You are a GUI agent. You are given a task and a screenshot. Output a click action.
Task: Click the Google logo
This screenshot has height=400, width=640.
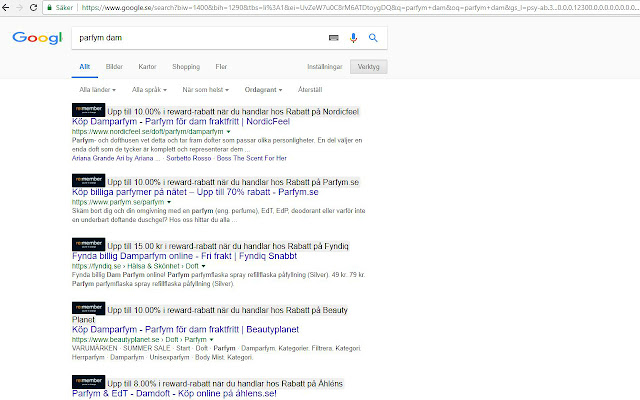37,38
